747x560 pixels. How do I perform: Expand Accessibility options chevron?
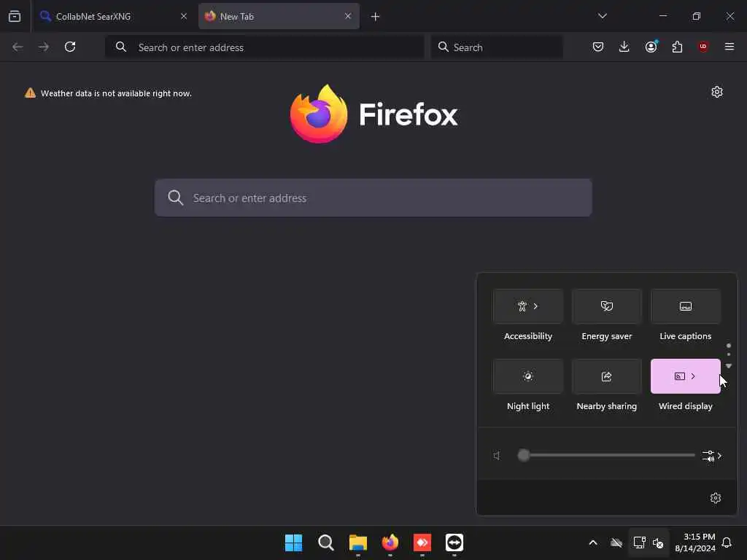point(535,306)
